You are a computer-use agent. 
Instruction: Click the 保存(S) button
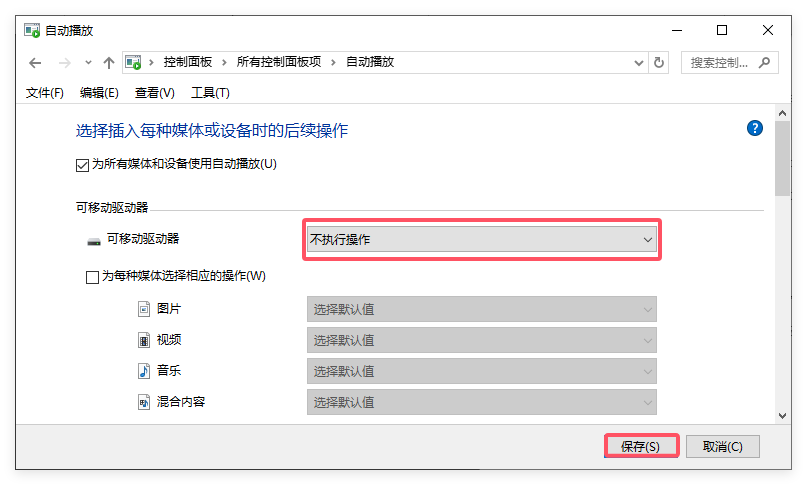click(641, 446)
